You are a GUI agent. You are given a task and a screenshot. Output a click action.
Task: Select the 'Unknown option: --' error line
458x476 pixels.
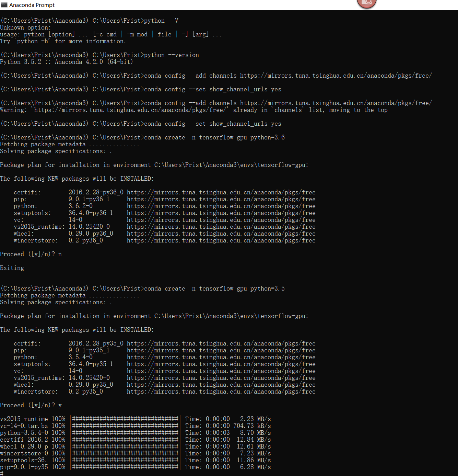click(31, 27)
